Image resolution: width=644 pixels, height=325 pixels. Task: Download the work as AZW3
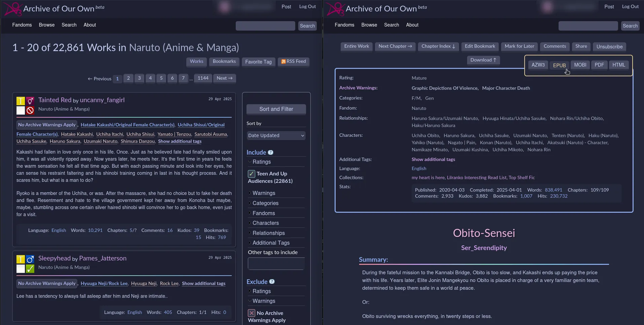pyautogui.click(x=538, y=65)
